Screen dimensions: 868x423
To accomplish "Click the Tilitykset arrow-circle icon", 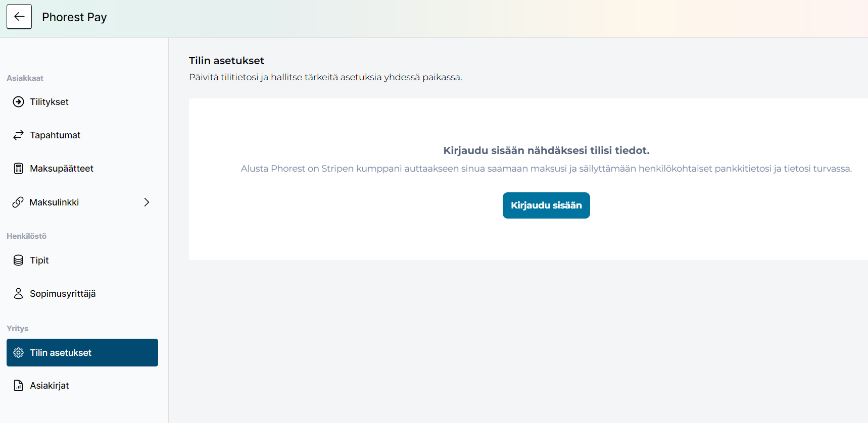I will tap(18, 102).
